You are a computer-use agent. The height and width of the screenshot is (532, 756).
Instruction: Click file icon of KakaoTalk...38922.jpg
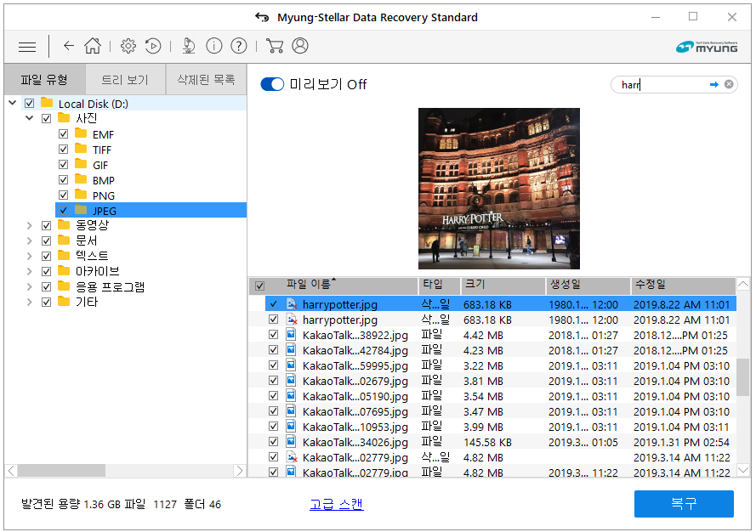(x=291, y=335)
